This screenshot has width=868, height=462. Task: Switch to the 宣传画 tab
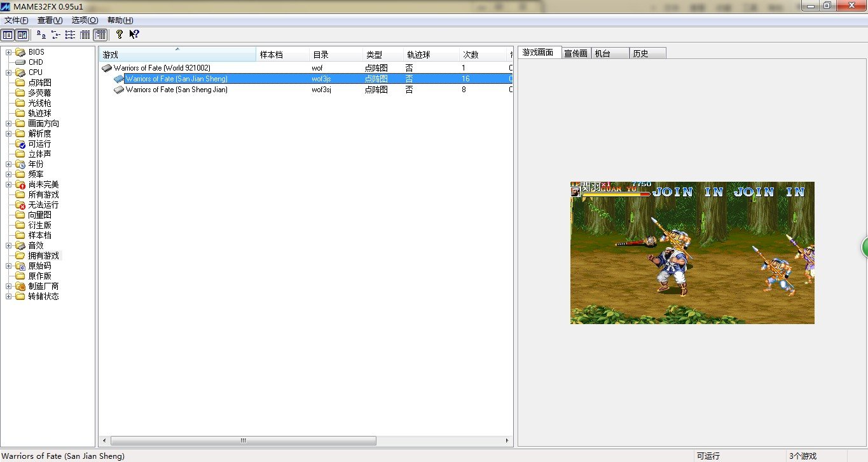coord(575,53)
